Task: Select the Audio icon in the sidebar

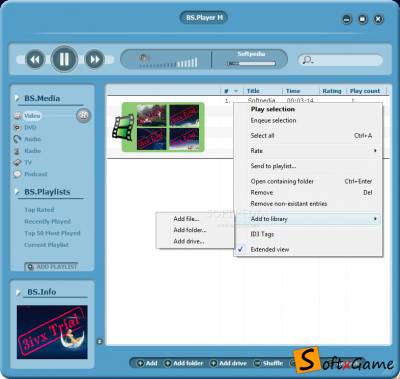Action: [x=17, y=139]
